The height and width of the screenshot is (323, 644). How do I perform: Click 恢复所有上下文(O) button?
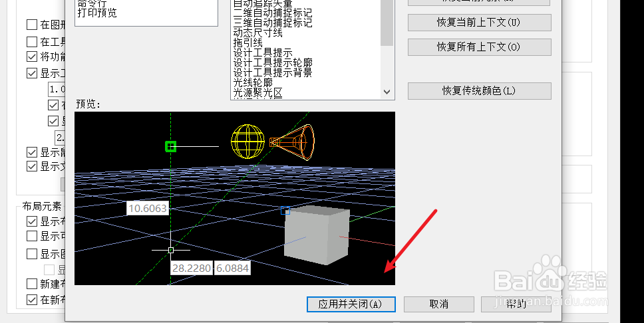479,47
